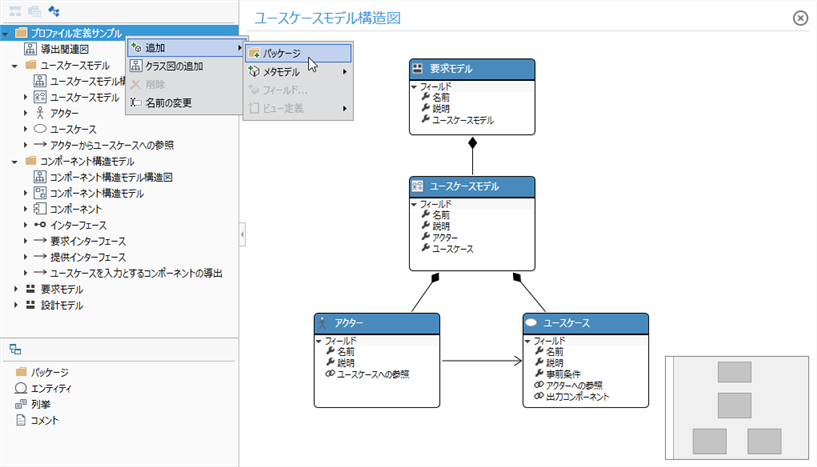Screen dimensions: 817x467
Task: Open the メタモデル submenu
Action: pyautogui.click(x=297, y=71)
